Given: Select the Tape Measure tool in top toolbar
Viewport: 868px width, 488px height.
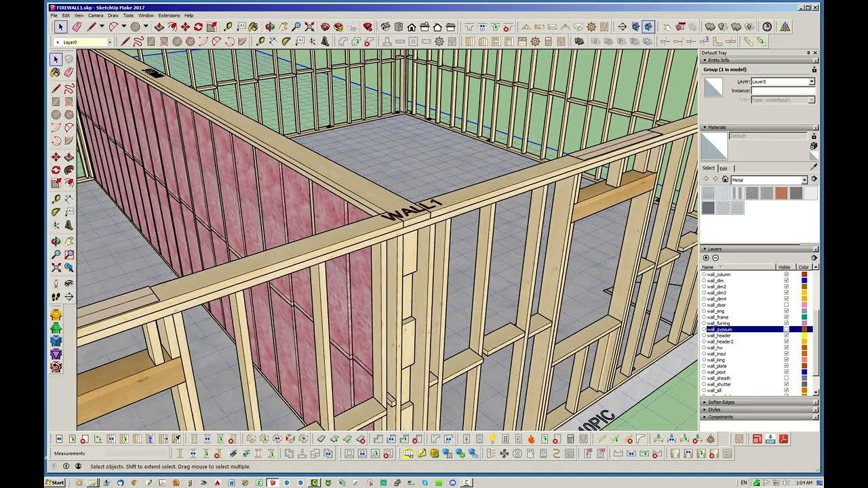Looking at the screenshot, I should [227, 27].
